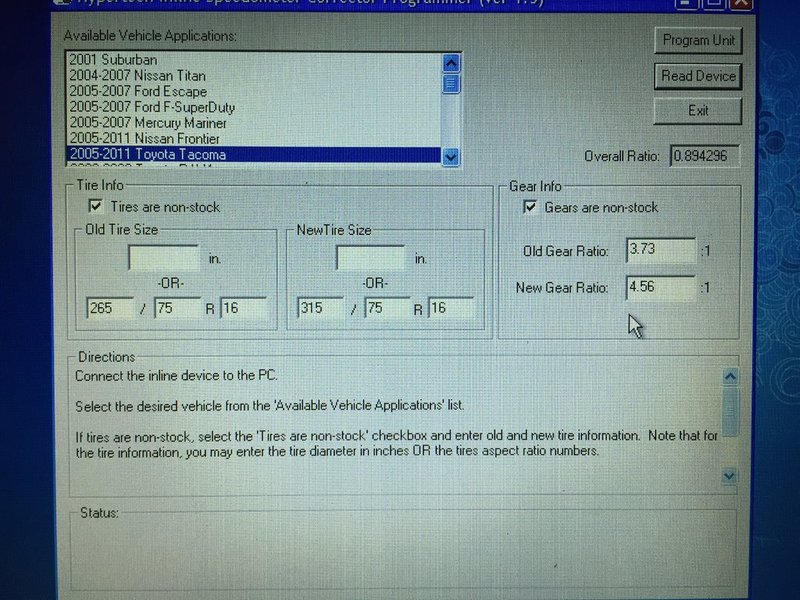Click old tire width field 265

(x=110, y=308)
